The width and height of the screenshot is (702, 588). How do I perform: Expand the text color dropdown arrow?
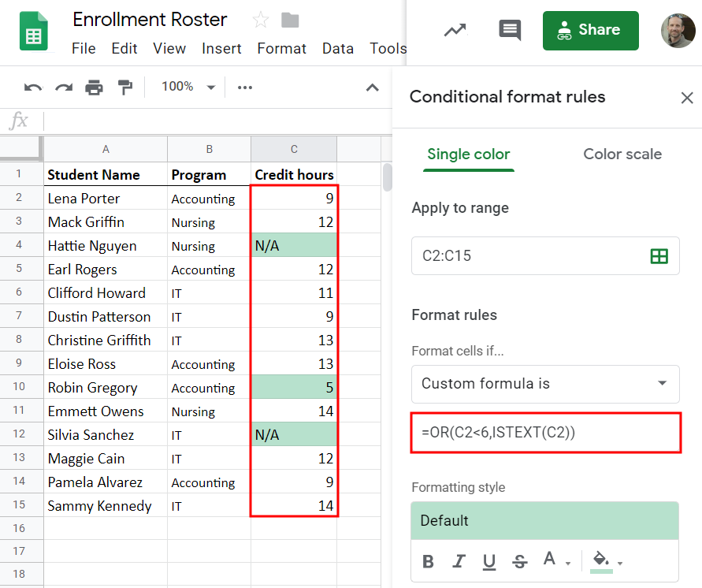tap(568, 564)
